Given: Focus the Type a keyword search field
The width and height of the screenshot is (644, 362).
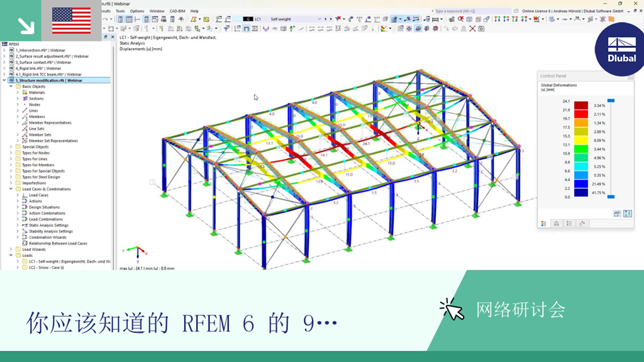Looking at the screenshot, I should (471, 11).
